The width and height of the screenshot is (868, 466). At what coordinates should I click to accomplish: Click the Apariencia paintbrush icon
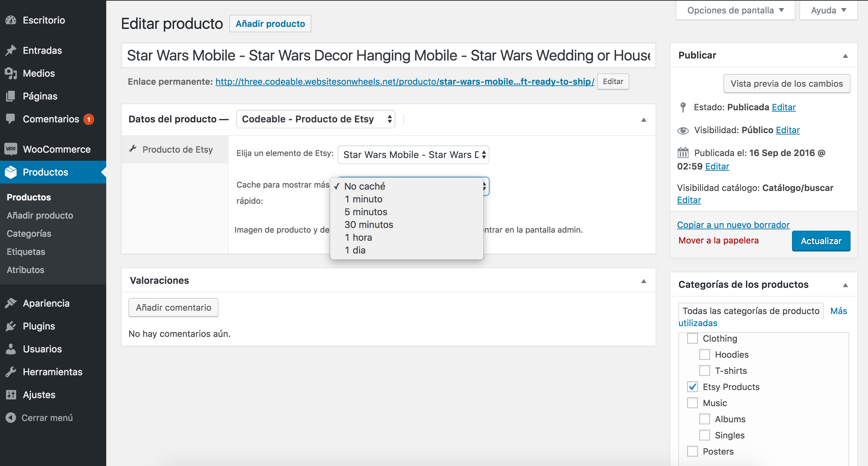(x=11, y=303)
